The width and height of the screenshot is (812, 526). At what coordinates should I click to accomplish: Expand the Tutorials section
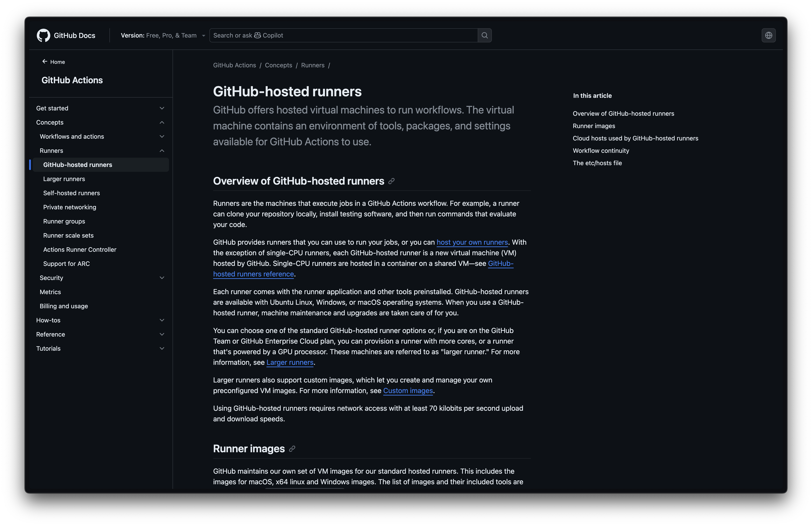click(162, 348)
